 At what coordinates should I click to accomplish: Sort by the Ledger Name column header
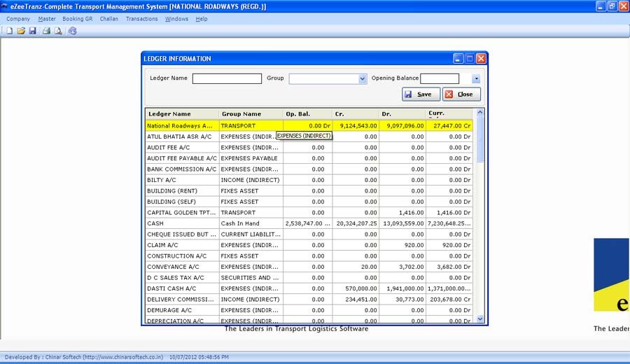[182, 114]
